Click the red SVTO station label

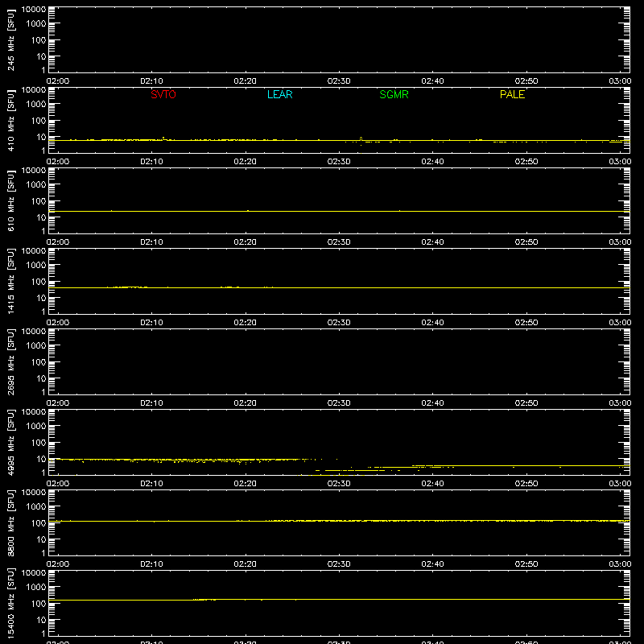[x=163, y=94]
